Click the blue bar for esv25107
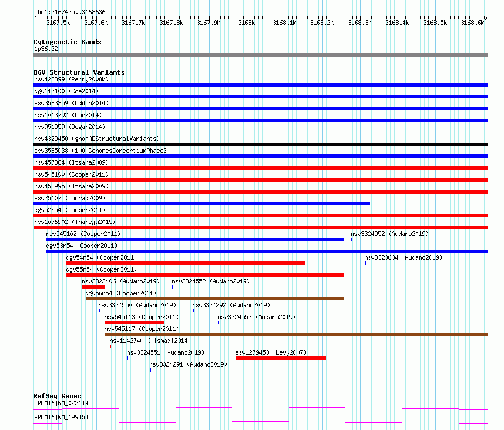The width and height of the screenshot is (504, 430). click(x=202, y=204)
